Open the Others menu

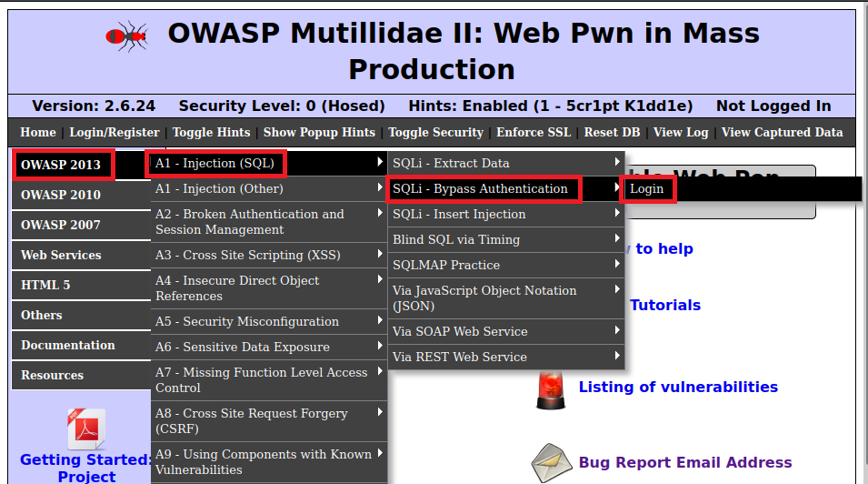82,315
